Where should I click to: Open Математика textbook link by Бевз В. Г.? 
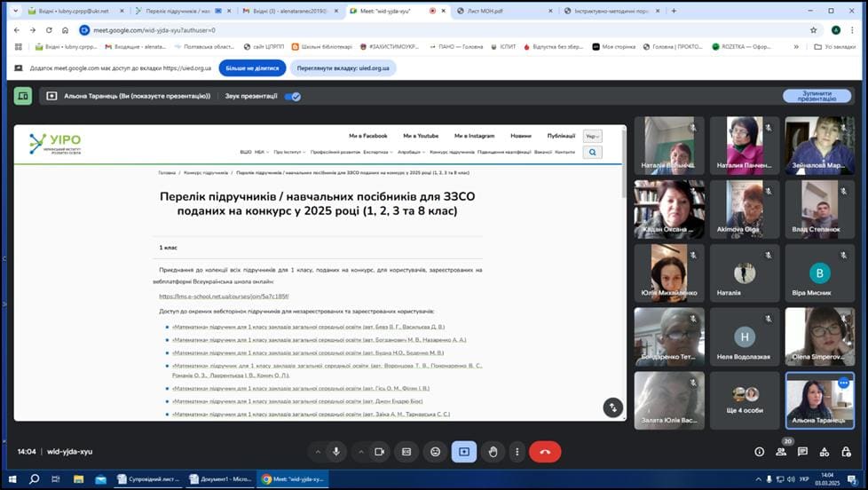308,327
